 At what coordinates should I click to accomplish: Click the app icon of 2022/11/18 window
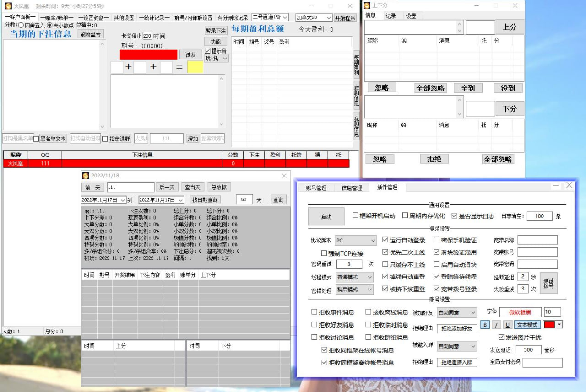click(x=86, y=176)
